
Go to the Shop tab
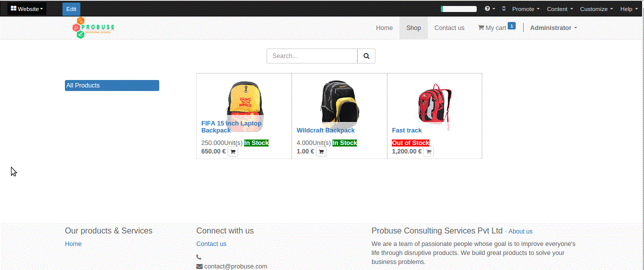413,28
